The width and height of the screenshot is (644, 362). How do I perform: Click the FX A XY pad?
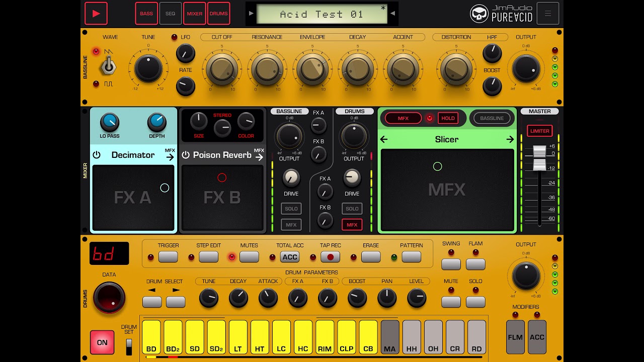tap(133, 198)
